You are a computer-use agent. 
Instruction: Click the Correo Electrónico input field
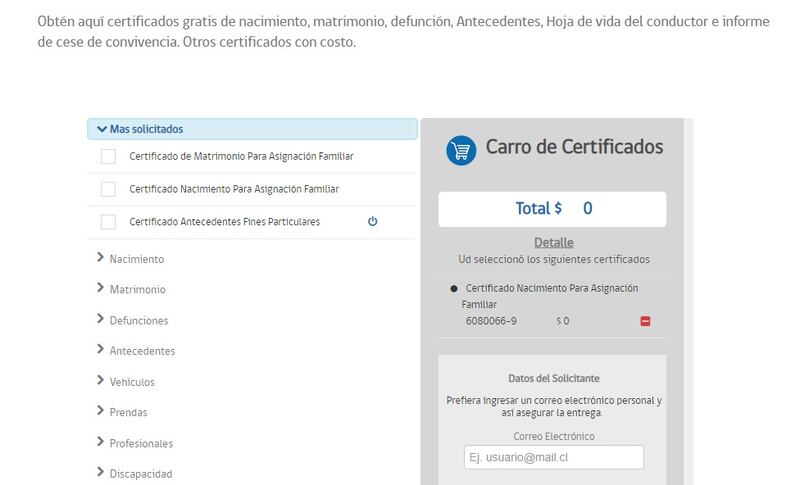click(554, 457)
